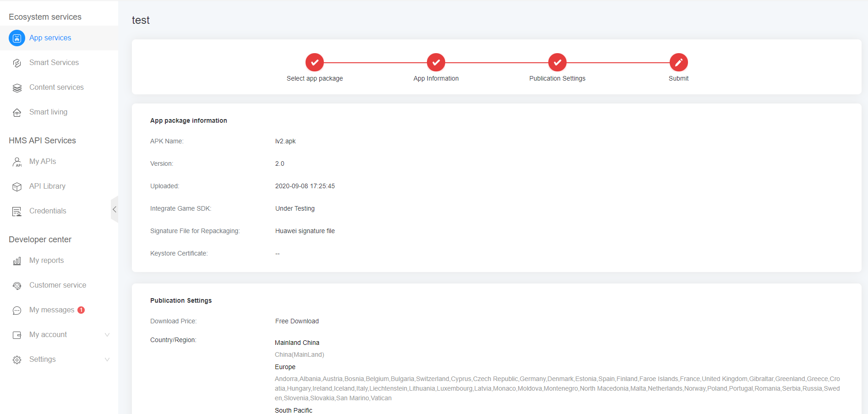Click the App Information step checkmark

pos(436,62)
